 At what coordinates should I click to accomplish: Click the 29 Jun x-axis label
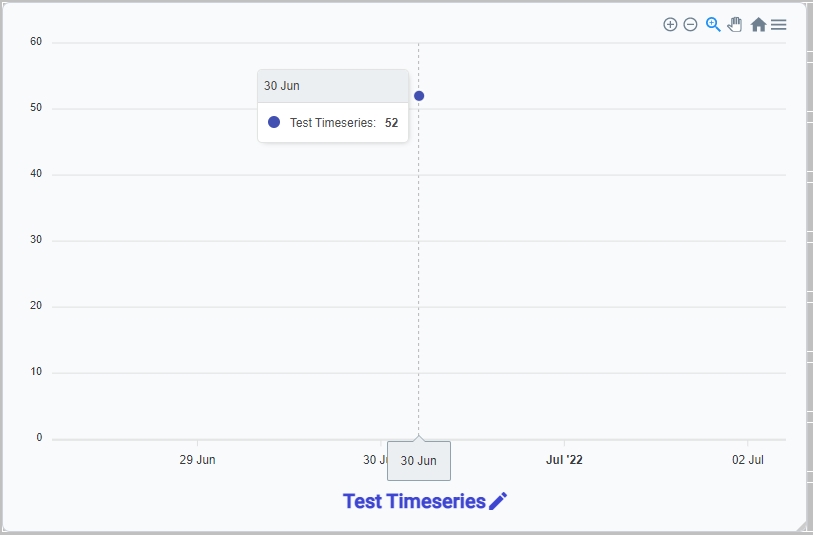[x=197, y=460]
